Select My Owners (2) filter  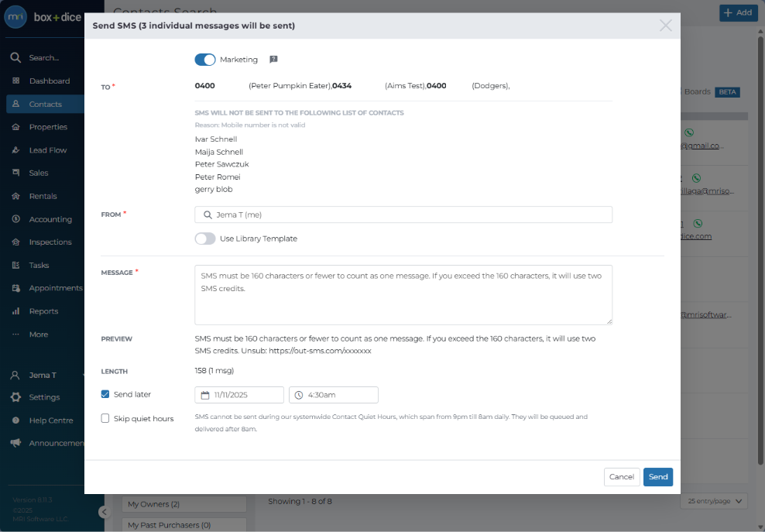click(x=184, y=504)
